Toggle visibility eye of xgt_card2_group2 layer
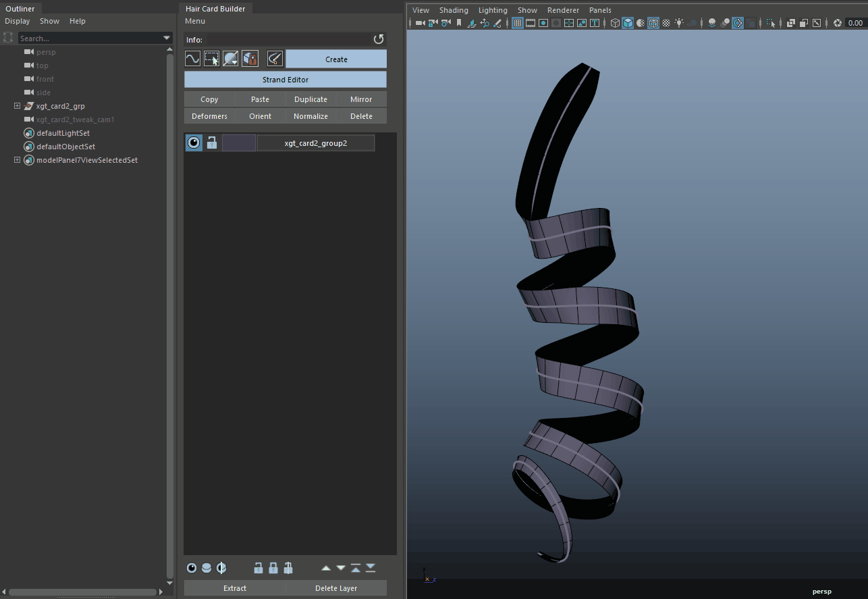Screen dimensions: 868x599 [194, 142]
